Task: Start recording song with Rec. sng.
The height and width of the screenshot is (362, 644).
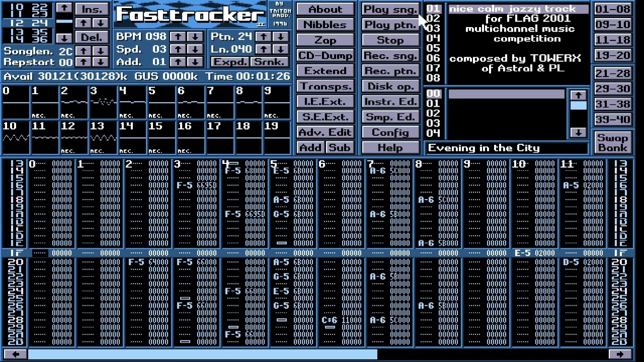Action: (x=390, y=55)
